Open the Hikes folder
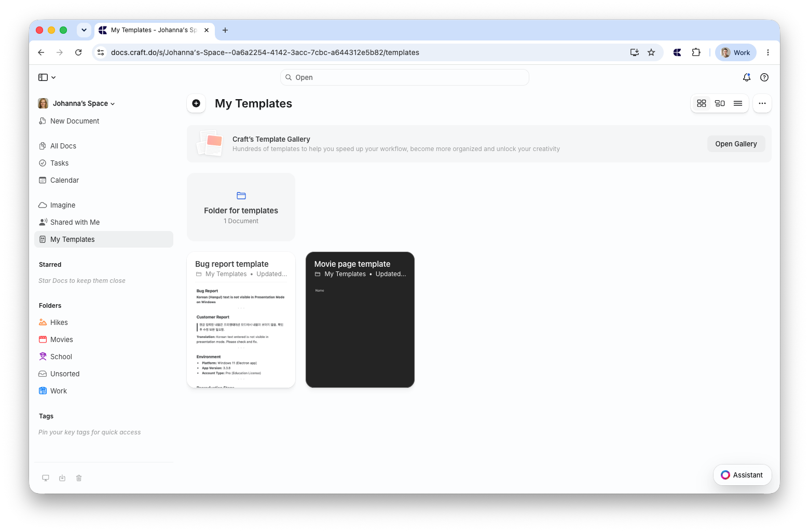The height and width of the screenshot is (532, 809). 104,322
